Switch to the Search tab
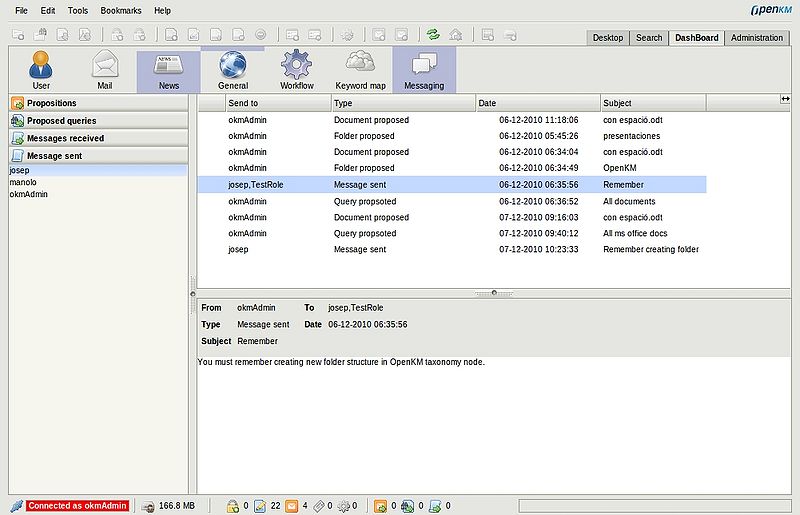The height and width of the screenshot is (515, 800). (x=649, y=38)
